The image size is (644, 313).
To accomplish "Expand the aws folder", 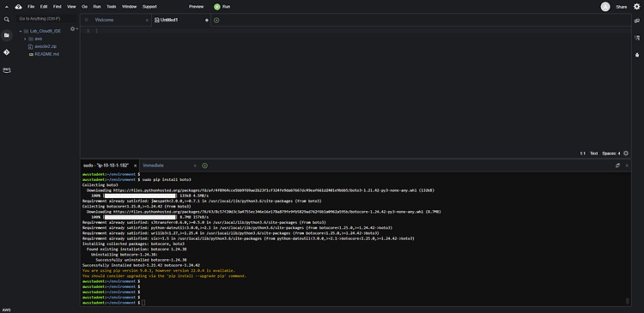I will pos(25,39).
